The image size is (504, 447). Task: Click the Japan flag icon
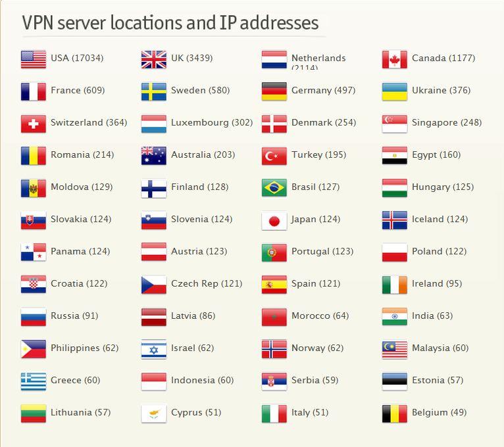(274, 221)
